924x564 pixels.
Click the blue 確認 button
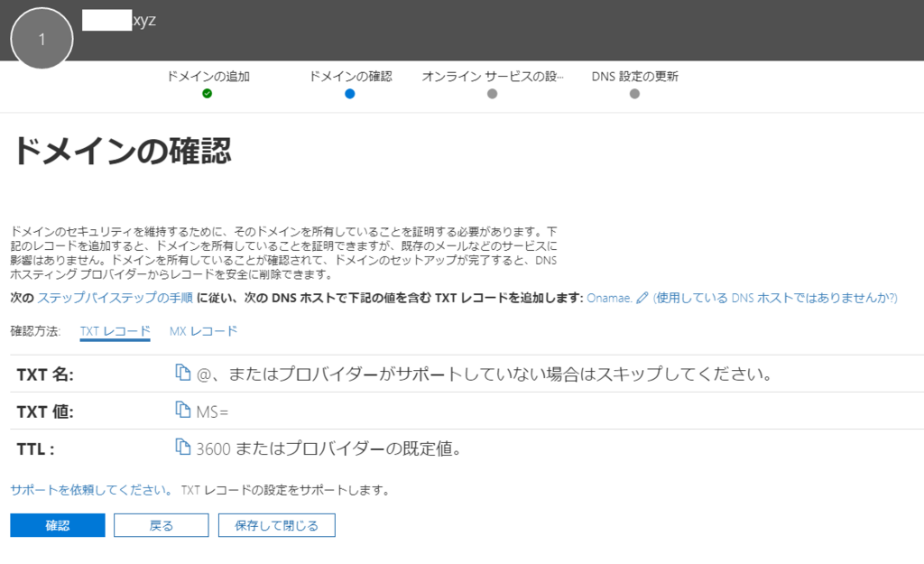[58, 525]
